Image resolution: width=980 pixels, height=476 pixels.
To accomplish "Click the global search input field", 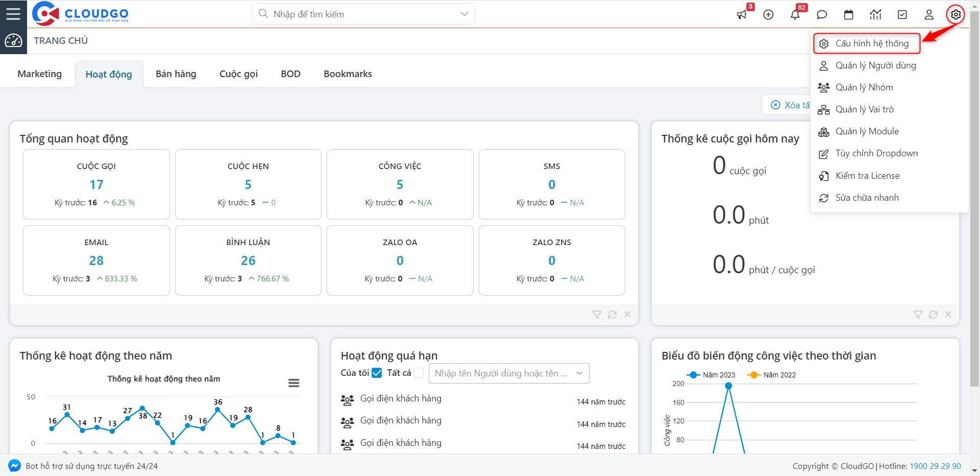I will click(x=357, y=14).
